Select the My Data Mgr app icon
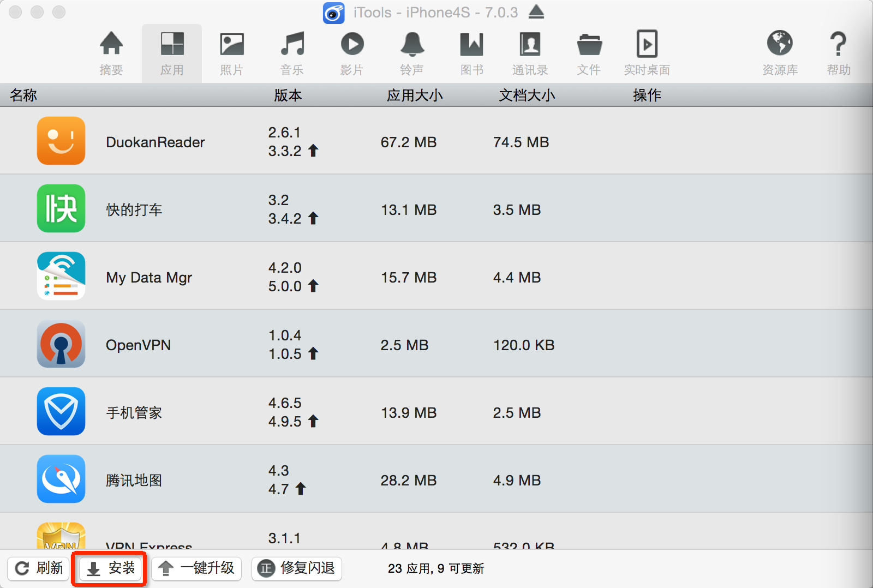The width and height of the screenshot is (873, 588). pyautogui.click(x=61, y=276)
